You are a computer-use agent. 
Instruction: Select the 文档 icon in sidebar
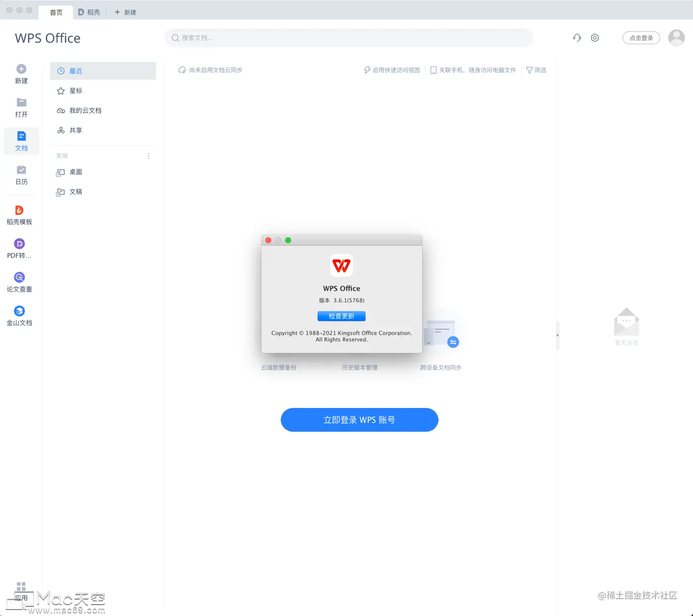pos(21,136)
